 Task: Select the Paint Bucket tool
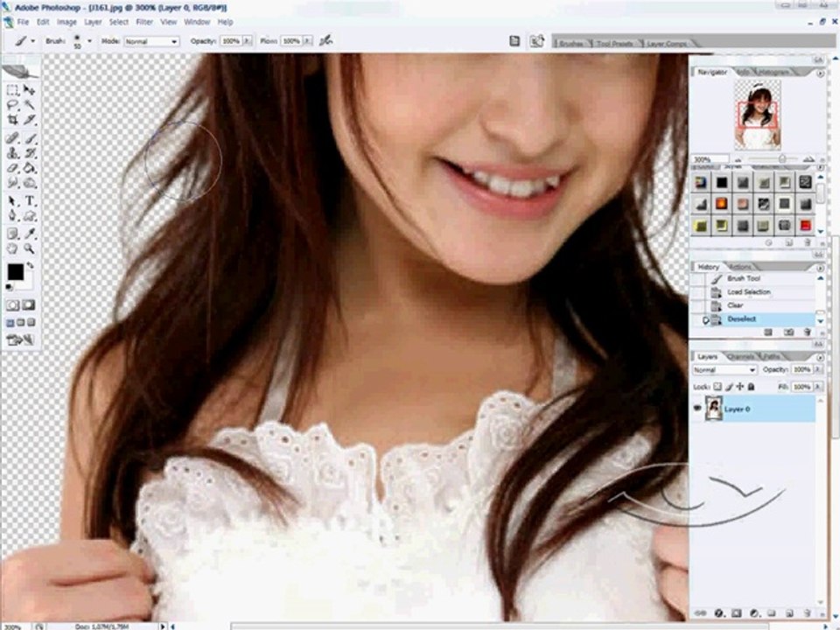(30, 168)
